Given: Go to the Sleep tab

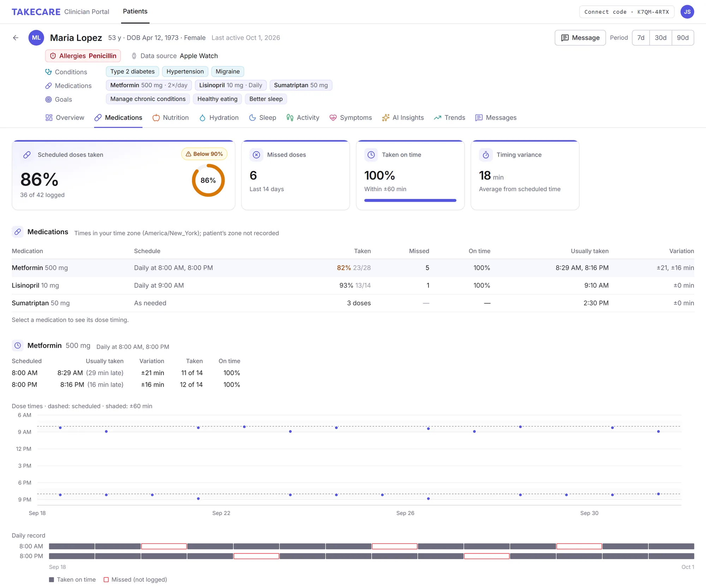Looking at the screenshot, I should [263, 117].
